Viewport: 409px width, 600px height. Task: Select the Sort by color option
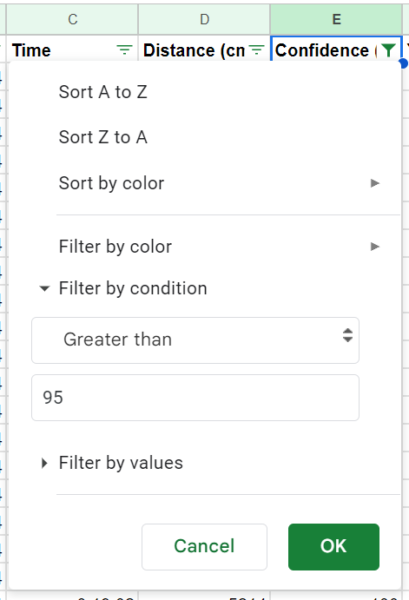coord(111,183)
